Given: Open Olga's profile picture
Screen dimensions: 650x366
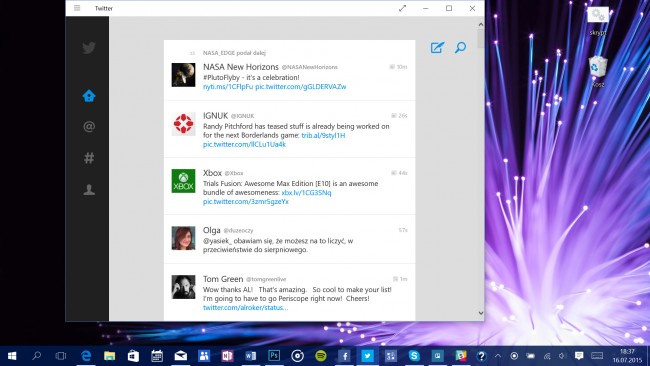Looking at the screenshot, I should point(184,238).
